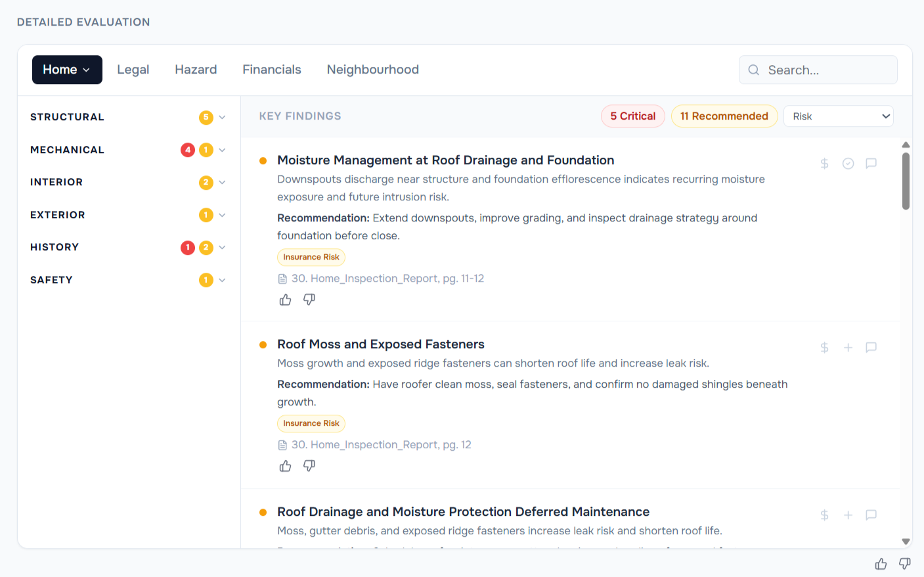Click the yellow 1 badge on EXTERIOR
Screen dimensions: 924x577
[206, 215]
